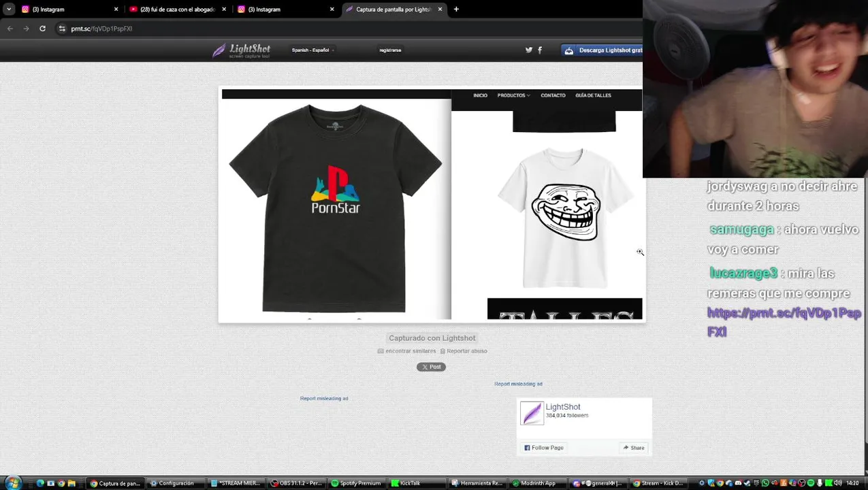Viewport: 868px width, 490px height.
Task: Open LightShot's Facebook page icon
Action: pyautogui.click(x=540, y=50)
